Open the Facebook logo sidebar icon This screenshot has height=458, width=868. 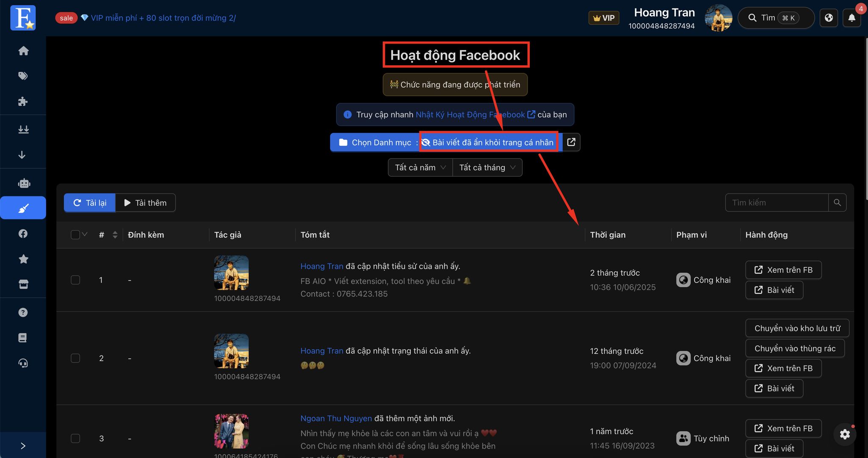(x=23, y=233)
